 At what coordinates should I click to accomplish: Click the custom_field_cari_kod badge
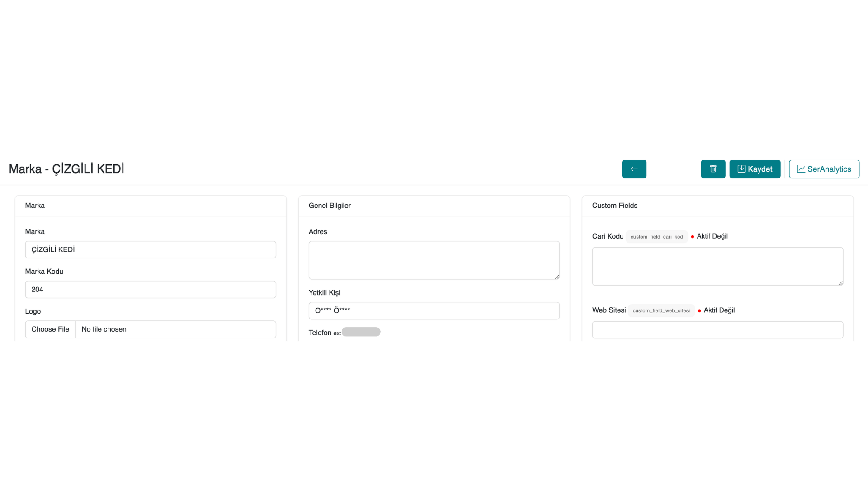coord(656,237)
